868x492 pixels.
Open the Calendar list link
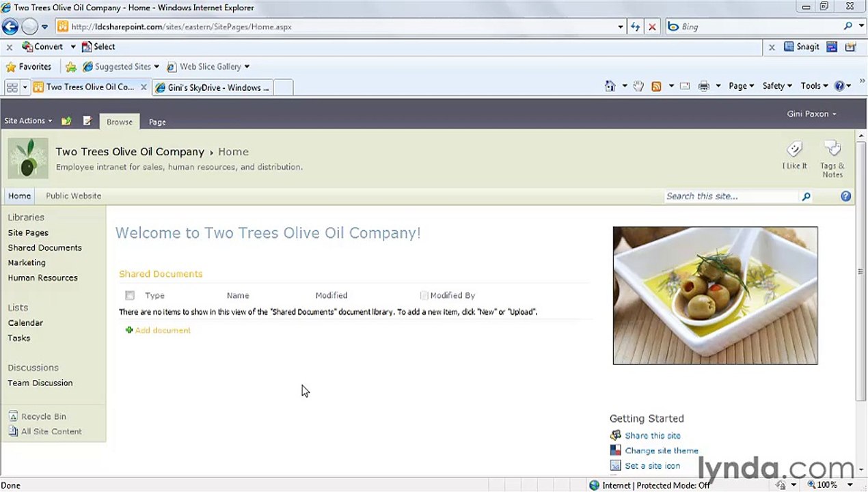(25, 323)
